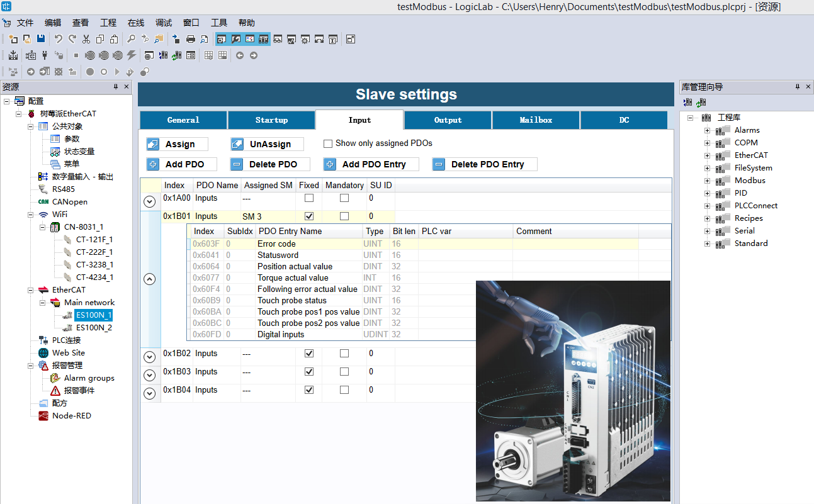814x504 pixels.
Task: Click the Connect plug icon
Action: tap(45, 55)
